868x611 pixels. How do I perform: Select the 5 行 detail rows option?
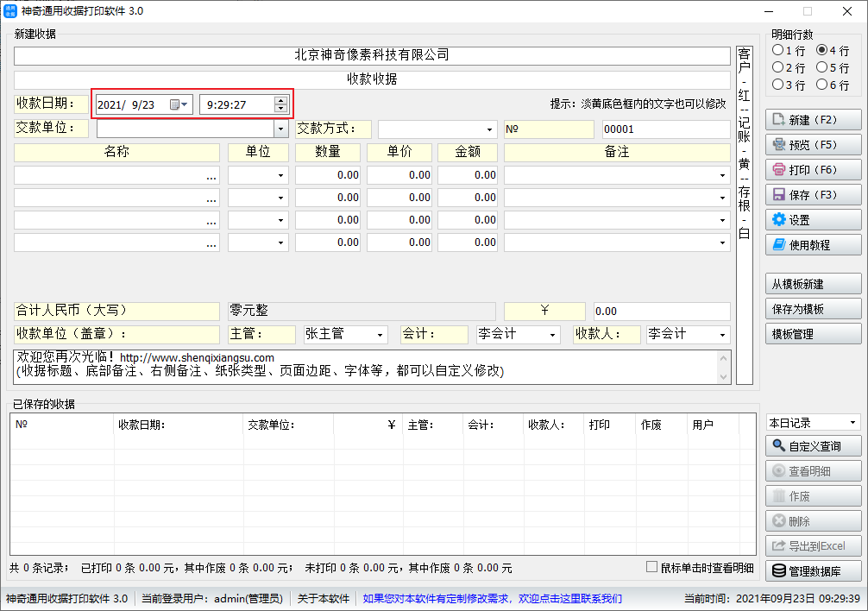coord(833,67)
